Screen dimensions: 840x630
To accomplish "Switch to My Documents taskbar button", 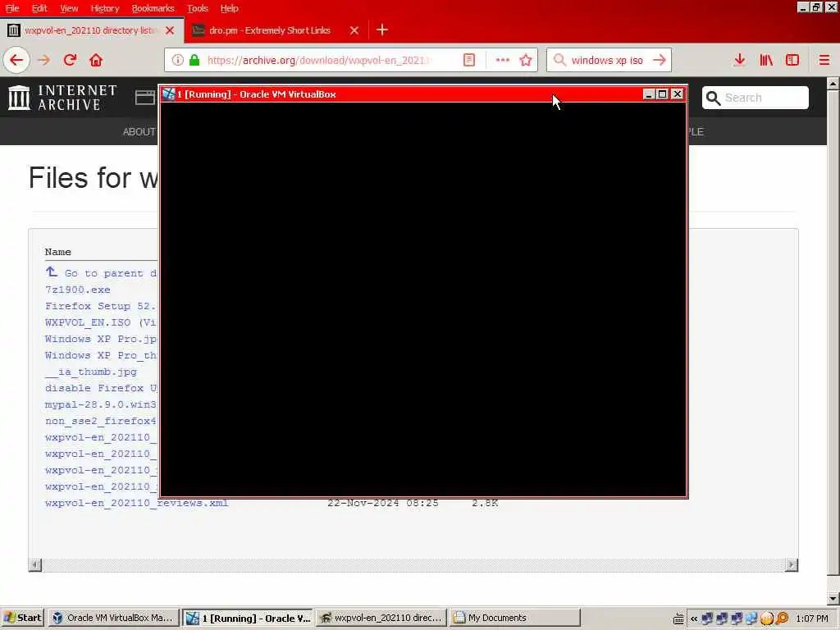I will (x=515, y=619).
